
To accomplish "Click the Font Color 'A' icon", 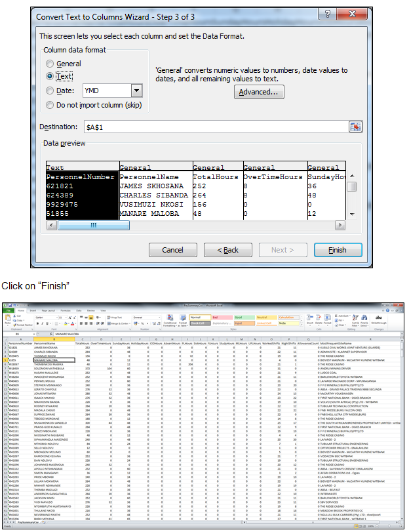I will tap(72, 323).
